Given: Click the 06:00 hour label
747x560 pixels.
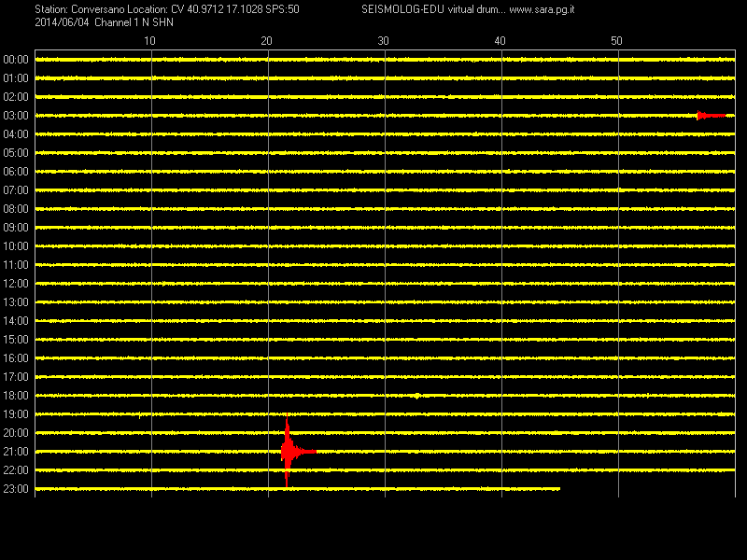Looking at the screenshot, I should coord(16,172).
